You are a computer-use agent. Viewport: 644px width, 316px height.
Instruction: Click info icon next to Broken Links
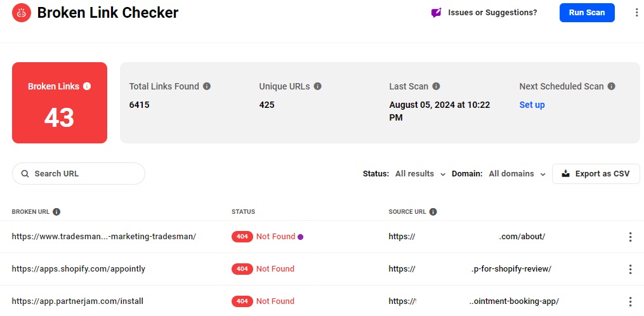click(87, 86)
